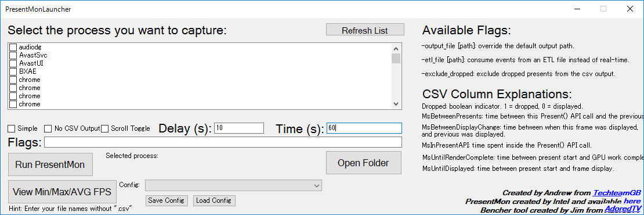Enable the BXAE process checkbox
The width and height of the screenshot is (644, 215).
13,71
